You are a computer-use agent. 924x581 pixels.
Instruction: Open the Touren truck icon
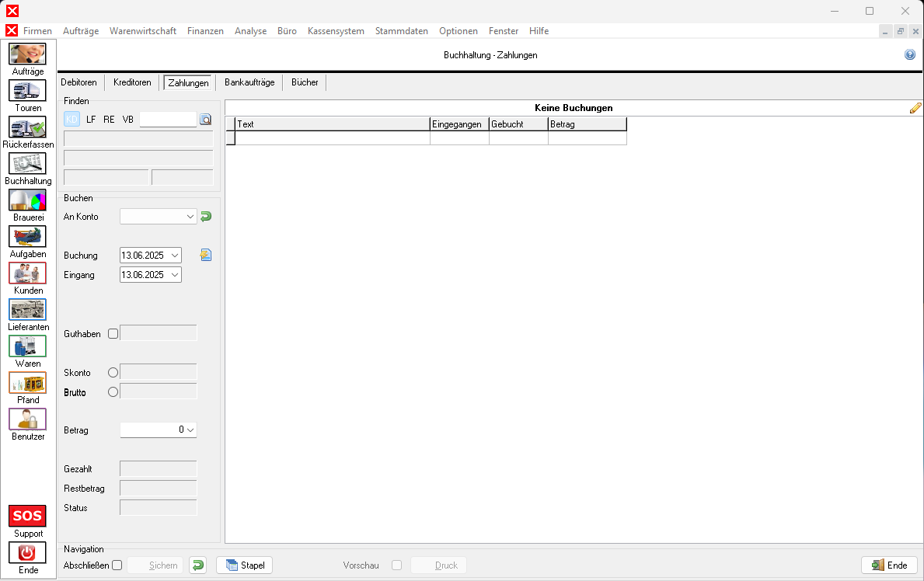(27, 90)
